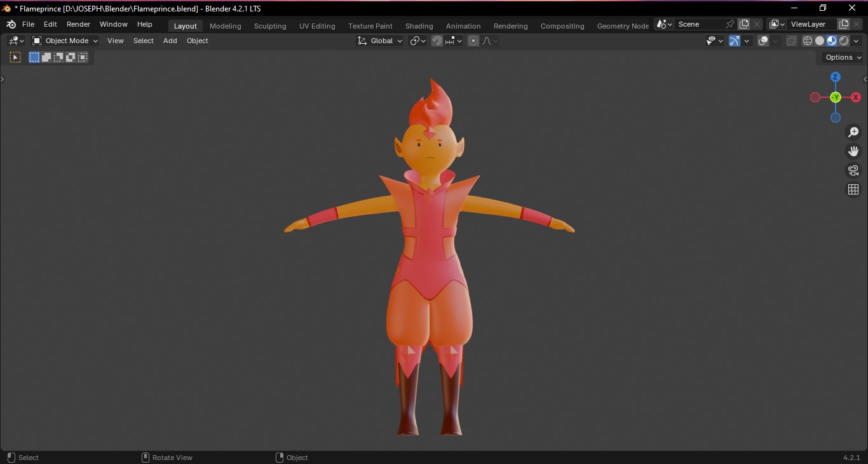The image size is (868, 464).
Task: Open the viewport Add menu
Action: (170, 41)
